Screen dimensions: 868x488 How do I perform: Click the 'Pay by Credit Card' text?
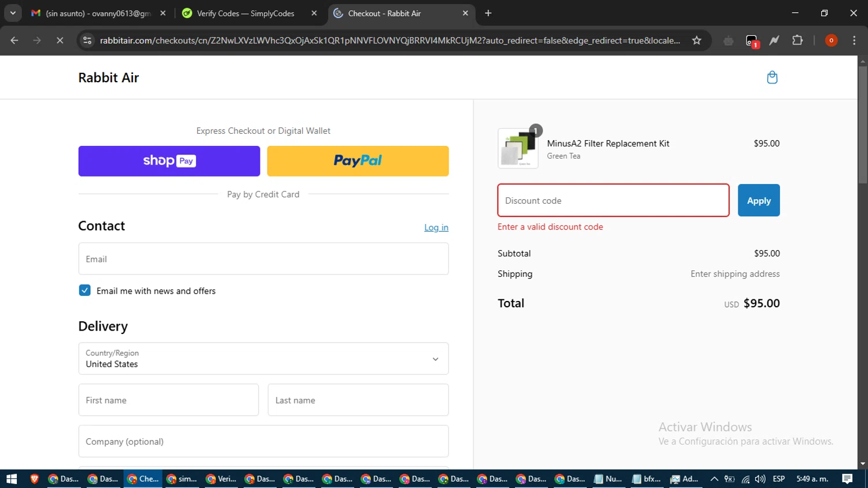tap(263, 195)
